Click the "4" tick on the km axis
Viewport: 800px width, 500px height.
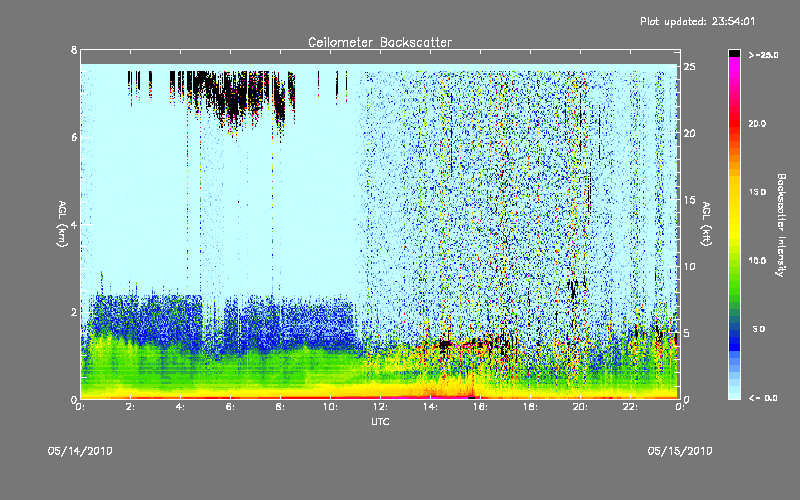click(x=74, y=224)
